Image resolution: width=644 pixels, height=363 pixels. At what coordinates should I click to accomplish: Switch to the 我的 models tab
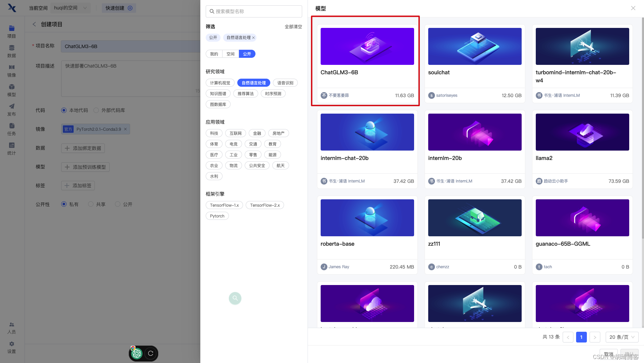[x=214, y=54]
